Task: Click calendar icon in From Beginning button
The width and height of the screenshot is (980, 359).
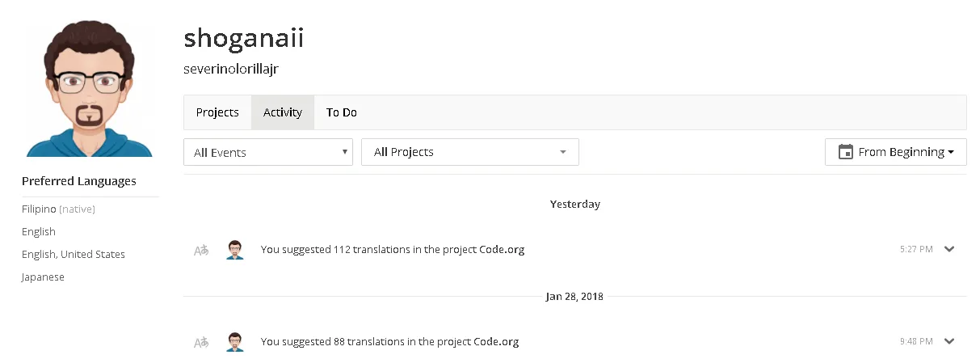Action: 846,152
